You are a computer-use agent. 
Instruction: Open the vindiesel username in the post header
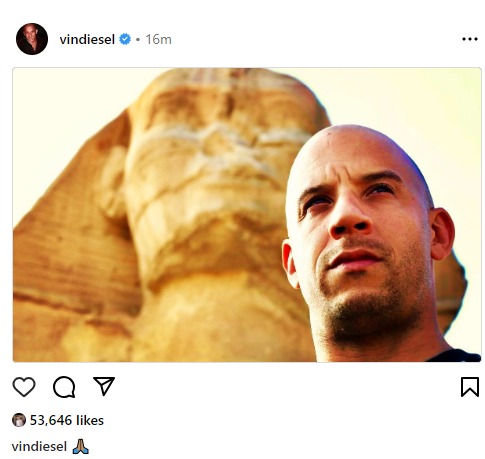[x=87, y=39]
